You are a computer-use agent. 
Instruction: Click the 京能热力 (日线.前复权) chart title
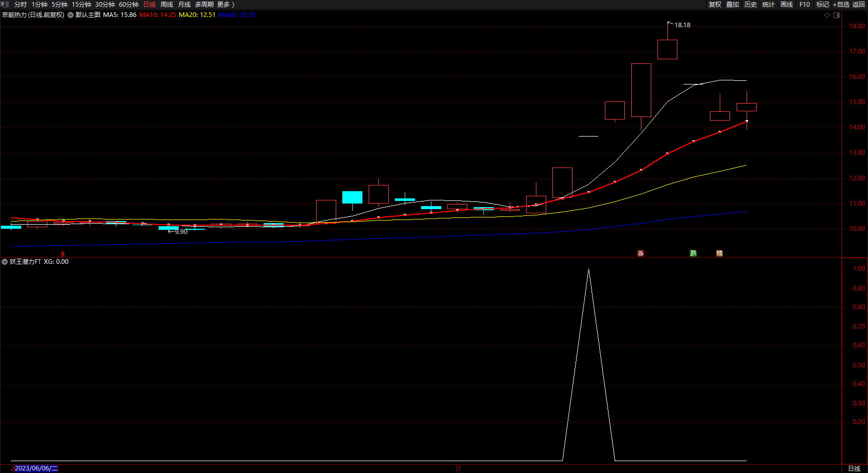(x=33, y=15)
